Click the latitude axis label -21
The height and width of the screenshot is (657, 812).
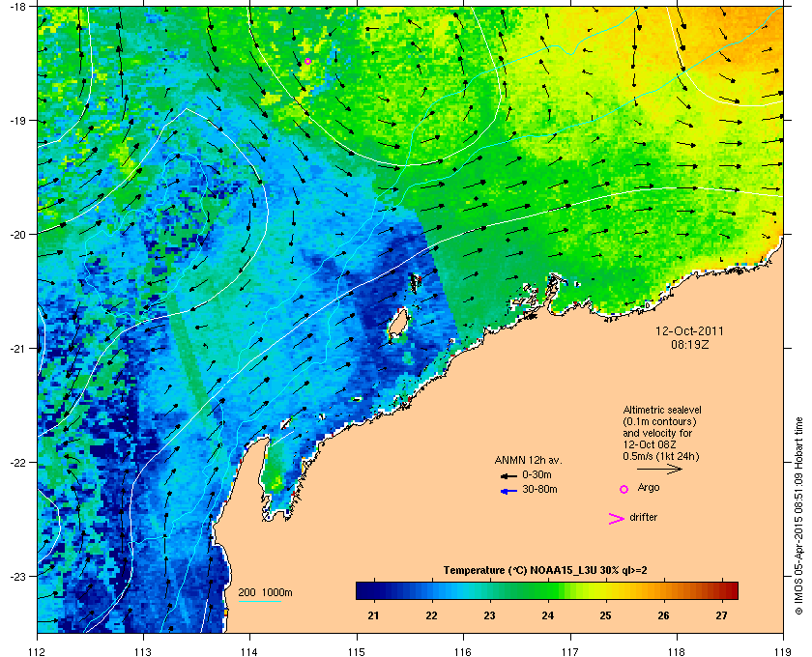(18, 349)
